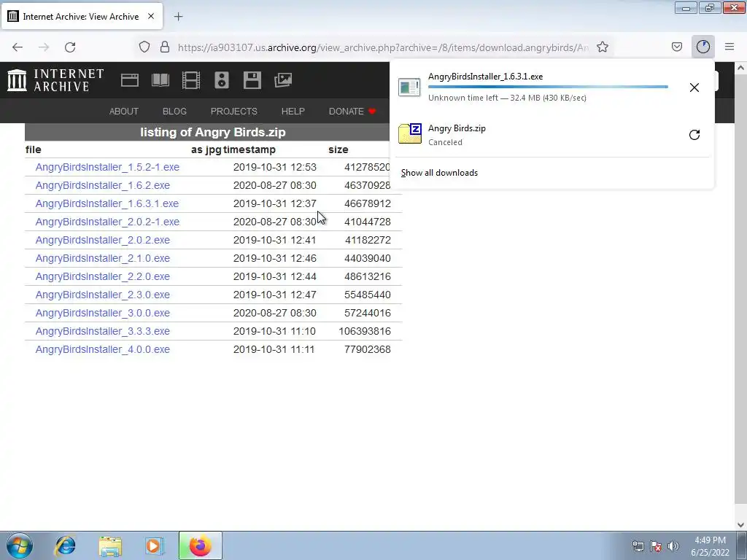Click the page scrollbar down arrow

click(x=740, y=525)
